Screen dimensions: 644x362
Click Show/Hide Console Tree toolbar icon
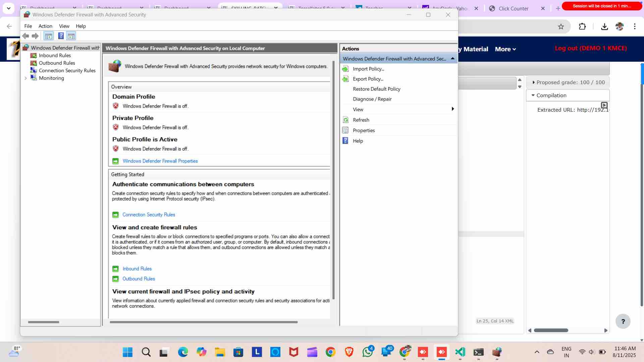coord(49,36)
